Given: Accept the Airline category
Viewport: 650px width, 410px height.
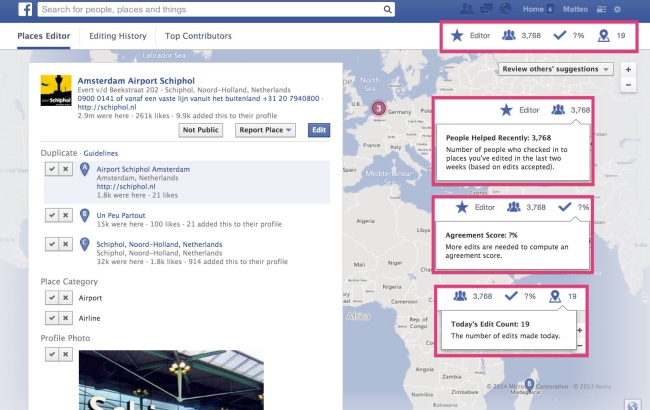Looking at the screenshot, I should (x=52, y=318).
